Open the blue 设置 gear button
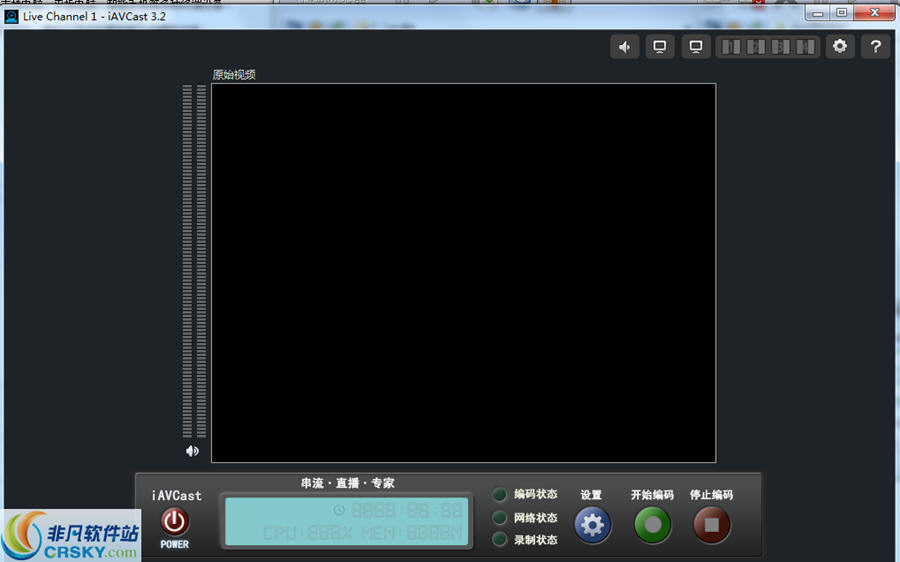Viewport: 900px width, 562px height. [x=592, y=525]
